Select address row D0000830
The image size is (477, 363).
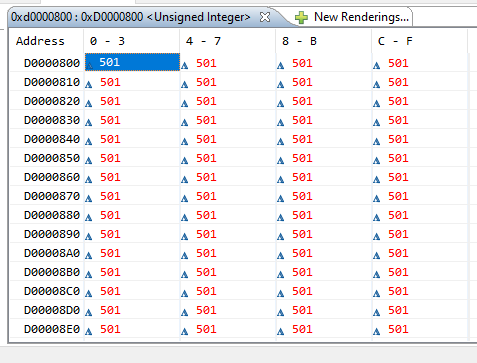pyautogui.click(x=52, y=120)
